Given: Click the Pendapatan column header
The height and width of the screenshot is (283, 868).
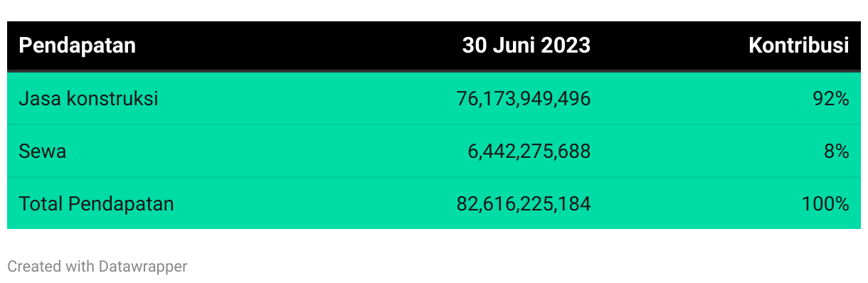Looking at the screenshot, I should [77, 46].
